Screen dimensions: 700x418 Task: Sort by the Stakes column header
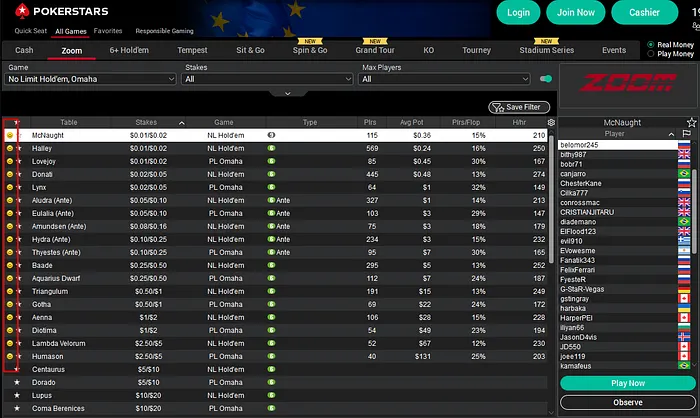tap(146, 122)
